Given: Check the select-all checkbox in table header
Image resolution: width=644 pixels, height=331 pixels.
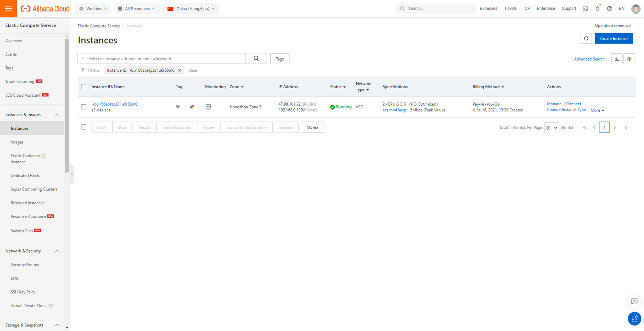Looking at the screenshot, I should click(x=84, y=87).
